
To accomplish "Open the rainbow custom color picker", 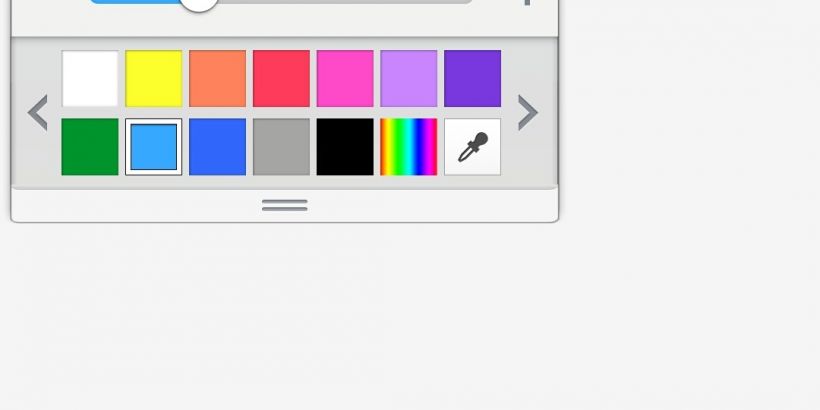I will 408,147.
